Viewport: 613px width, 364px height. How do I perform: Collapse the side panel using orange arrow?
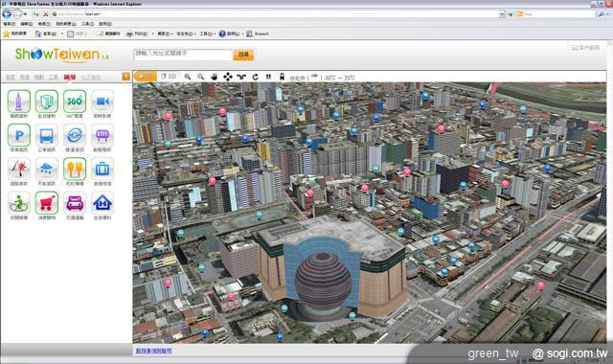pyautogui.click(x=125, y=77)
